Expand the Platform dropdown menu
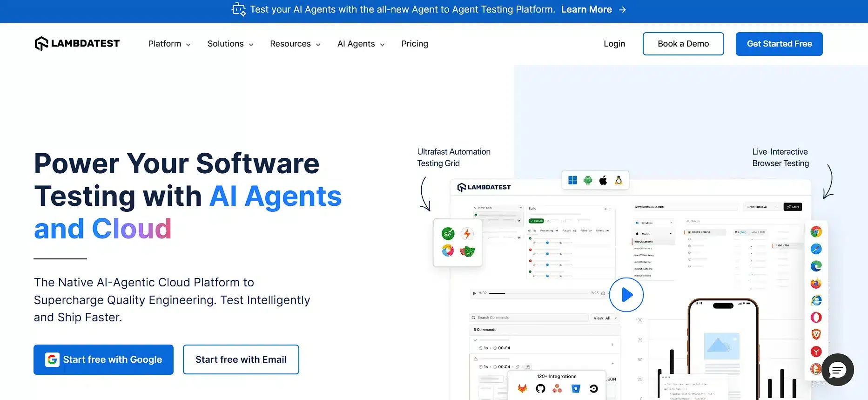The width and height of the screenshot is (868, 400). pos(169,44)
